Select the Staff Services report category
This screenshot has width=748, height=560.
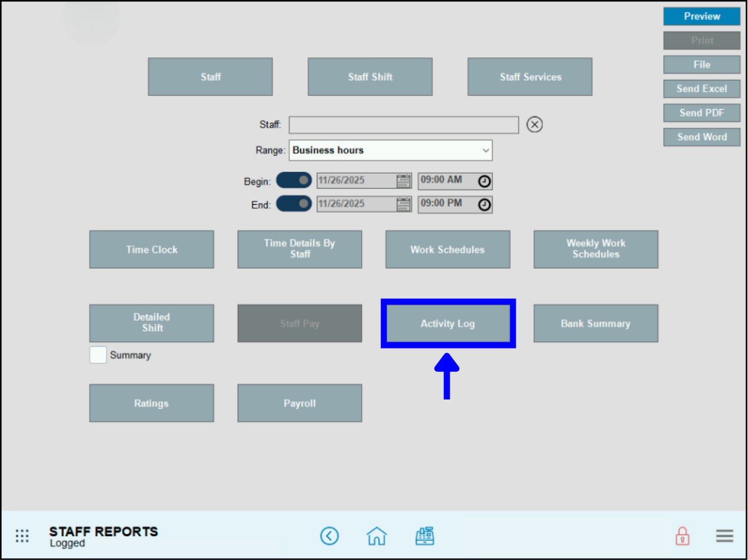click(530, 77)
